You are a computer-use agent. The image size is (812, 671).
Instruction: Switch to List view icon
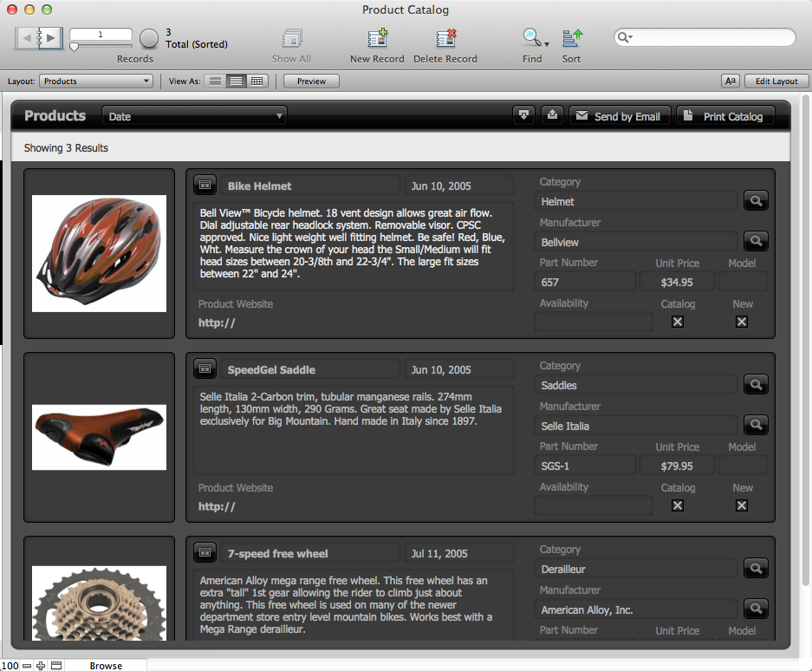point(236,81)
